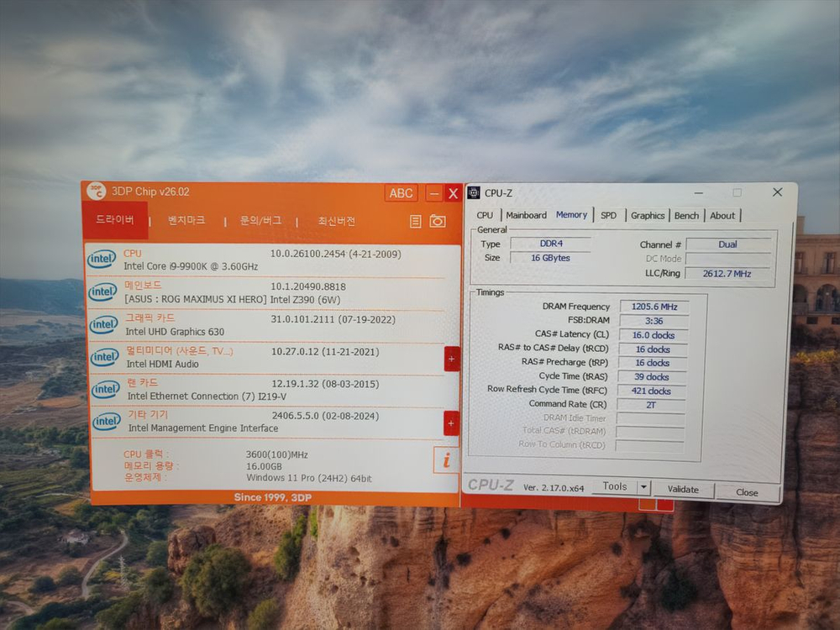Click the DDR4 Type field in CPU-Z
Screen dimensions: 840x630
[x=551, y=244]
